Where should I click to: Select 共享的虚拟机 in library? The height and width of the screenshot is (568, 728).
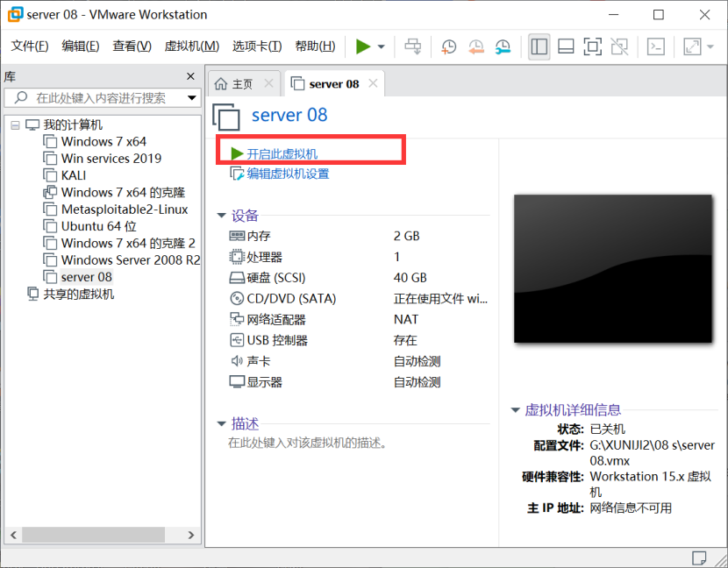coord(78,295)
